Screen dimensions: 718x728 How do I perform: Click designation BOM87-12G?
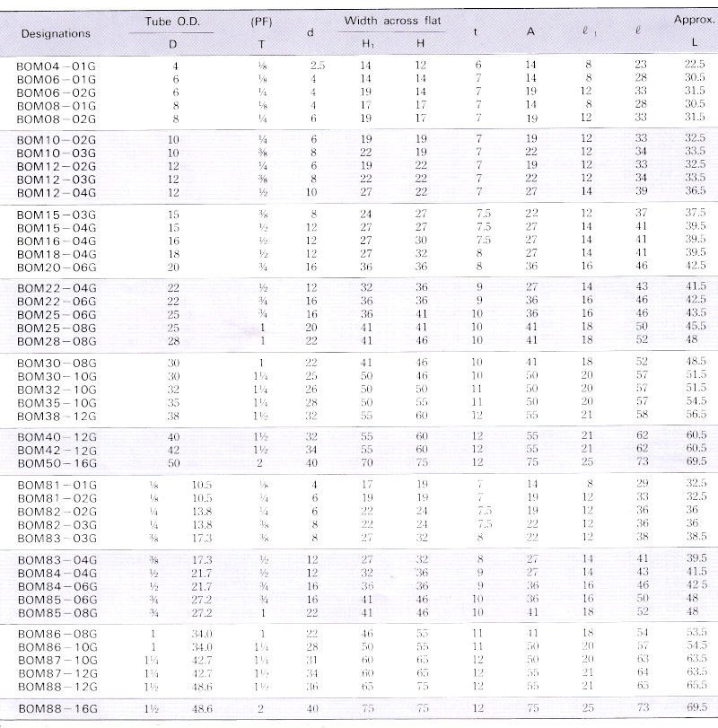coord(57,673)
